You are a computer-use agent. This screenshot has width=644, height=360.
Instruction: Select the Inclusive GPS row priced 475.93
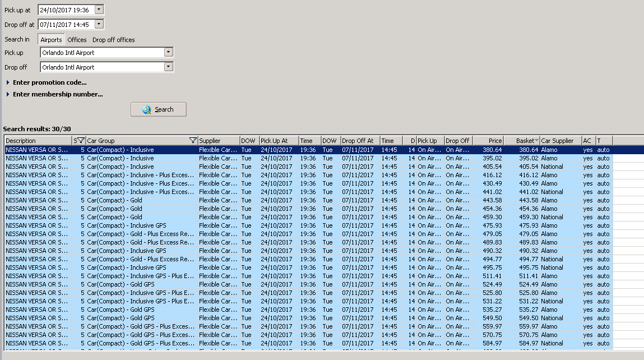click(x=308, y=225)
